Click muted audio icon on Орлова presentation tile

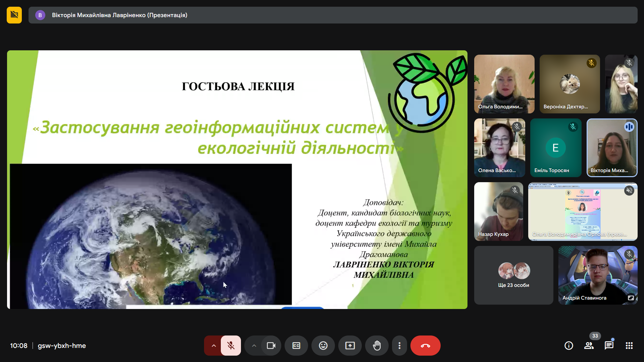629,191
